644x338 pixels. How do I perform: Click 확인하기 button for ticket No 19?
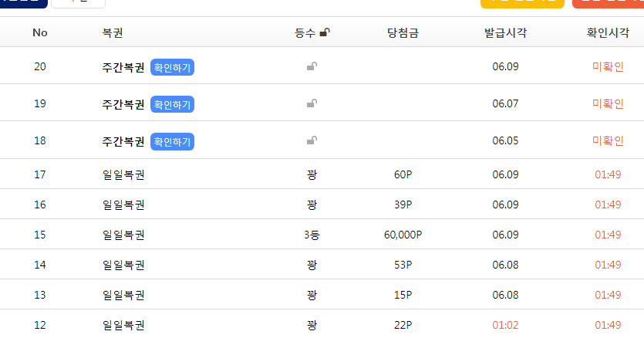click(172, 104)
